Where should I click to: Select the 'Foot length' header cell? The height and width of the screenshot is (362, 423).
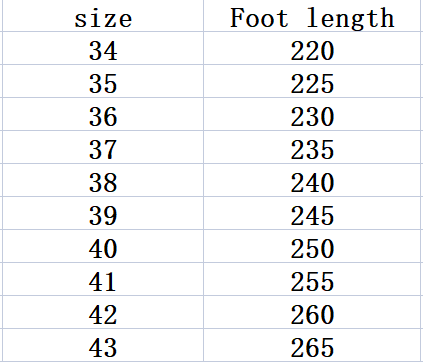point(312,16)
